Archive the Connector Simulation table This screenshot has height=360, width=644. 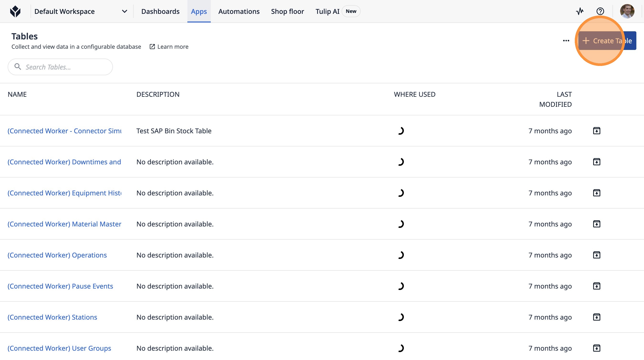point(596,131)
